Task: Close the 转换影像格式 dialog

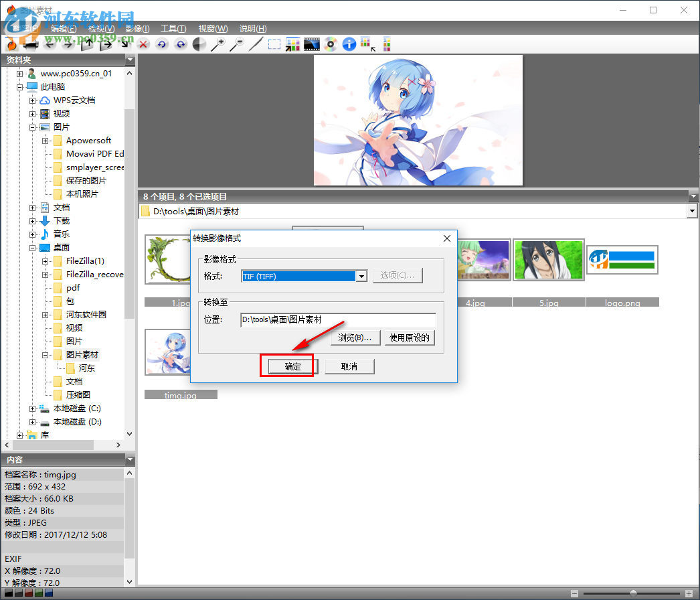Action: point(447,238)
